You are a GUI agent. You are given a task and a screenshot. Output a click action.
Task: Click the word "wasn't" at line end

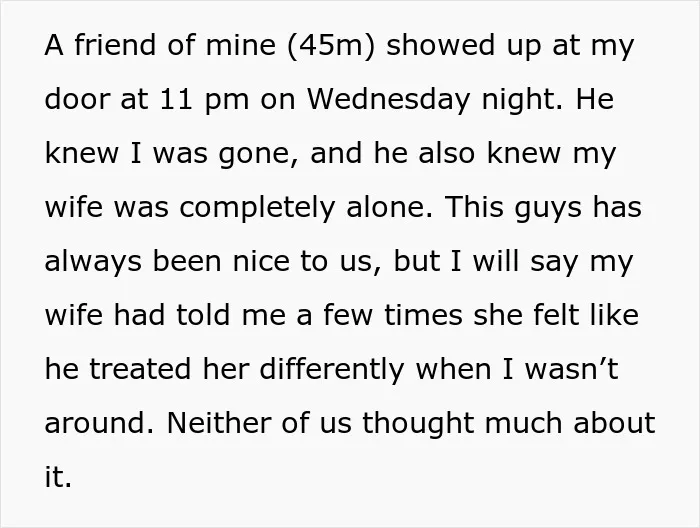pyautogui.click(x=571, y=369)
